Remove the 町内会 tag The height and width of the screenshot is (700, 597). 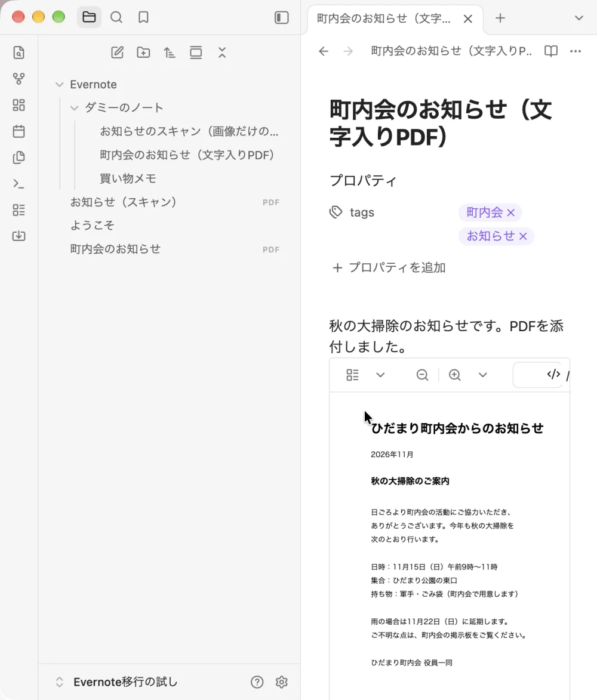(511, 212)
